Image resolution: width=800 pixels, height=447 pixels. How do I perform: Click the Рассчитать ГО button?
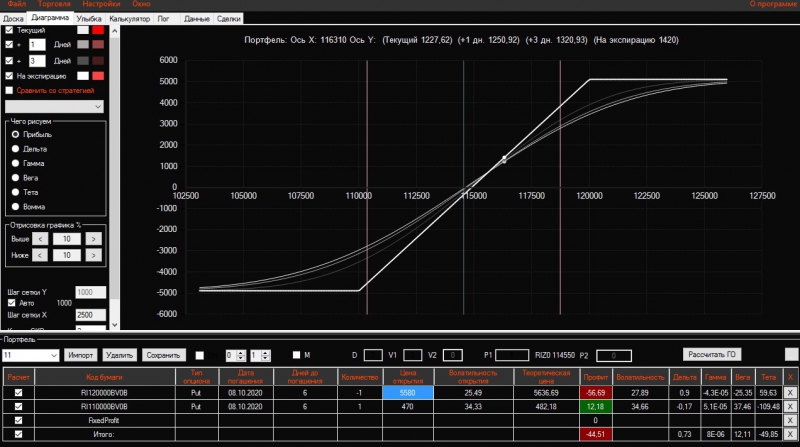pyautogui.click(x=712, y=355)
